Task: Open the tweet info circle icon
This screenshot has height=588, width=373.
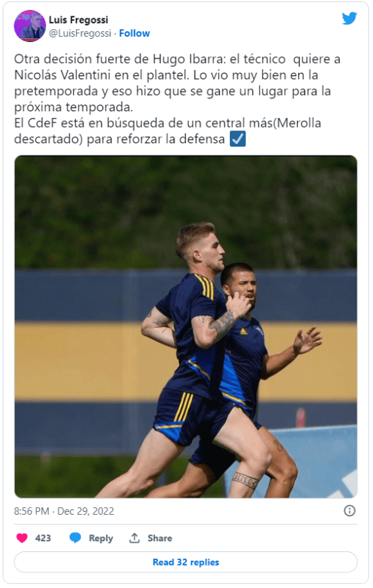Action: 349,511
